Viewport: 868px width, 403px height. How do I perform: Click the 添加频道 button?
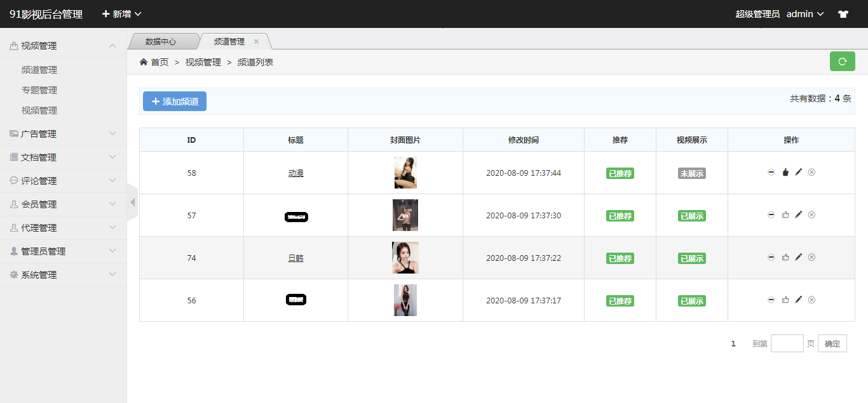175,102
